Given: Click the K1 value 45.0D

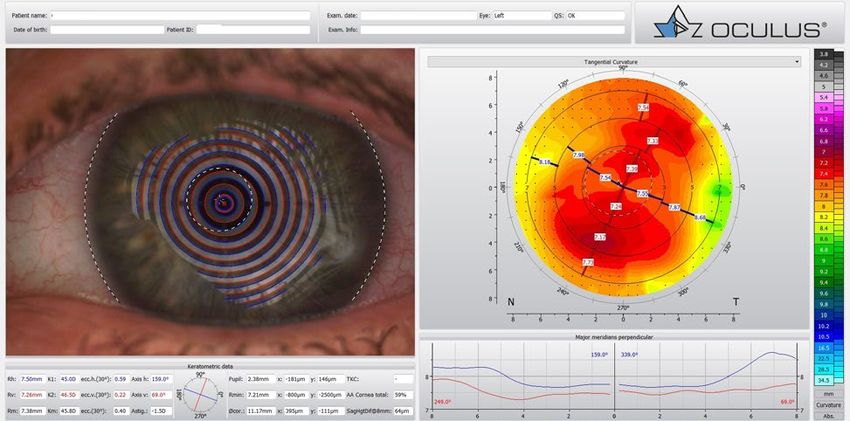Looking at the screenshot, I should (68, 379).
